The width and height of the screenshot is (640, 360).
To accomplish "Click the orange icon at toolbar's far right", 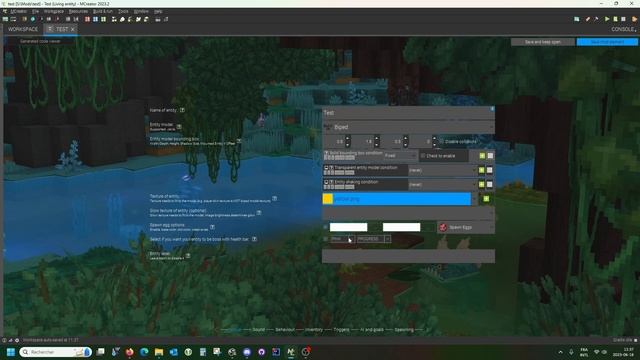I will [634, 19].
